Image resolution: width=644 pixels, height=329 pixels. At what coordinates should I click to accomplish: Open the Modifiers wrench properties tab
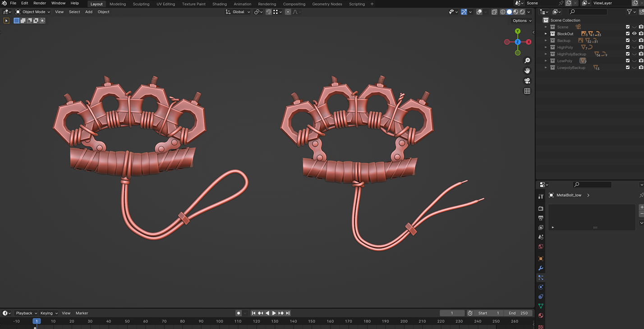(541, 268)
